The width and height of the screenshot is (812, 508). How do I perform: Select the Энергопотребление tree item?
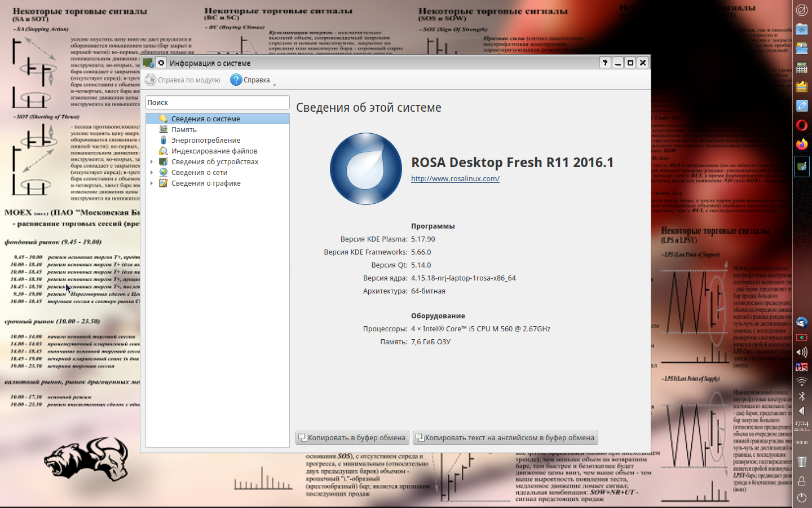tap(218, 140)
